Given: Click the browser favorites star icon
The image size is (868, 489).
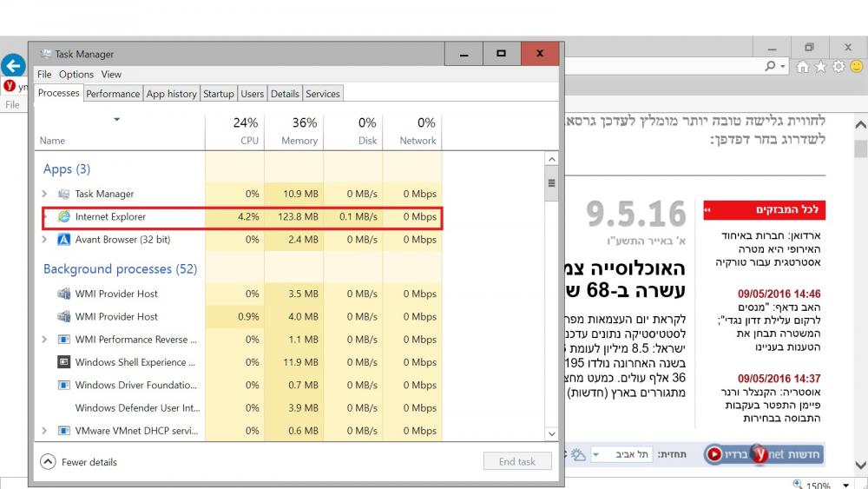Looking at the screenshot, I should pos(820,67).
